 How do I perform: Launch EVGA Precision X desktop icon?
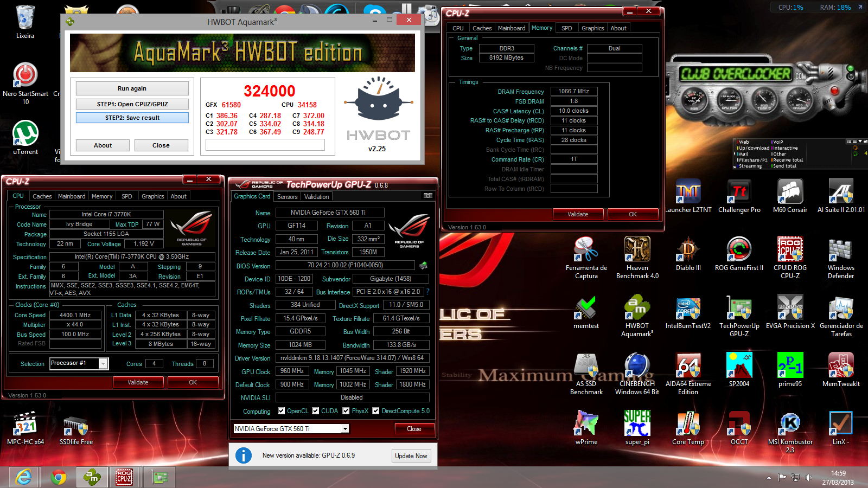coord(790,312)
